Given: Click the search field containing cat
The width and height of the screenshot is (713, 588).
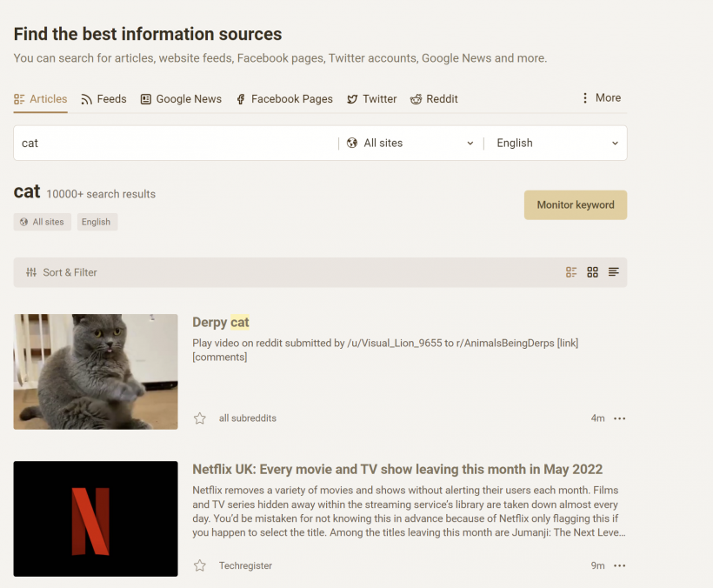Looking at the screenshot, I should [174, 144].
